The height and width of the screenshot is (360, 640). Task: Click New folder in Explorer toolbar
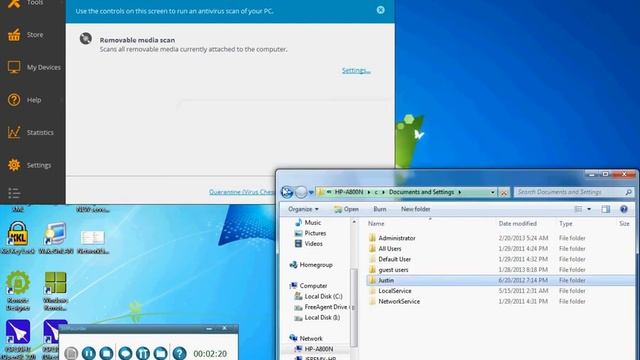coord(416,209)
